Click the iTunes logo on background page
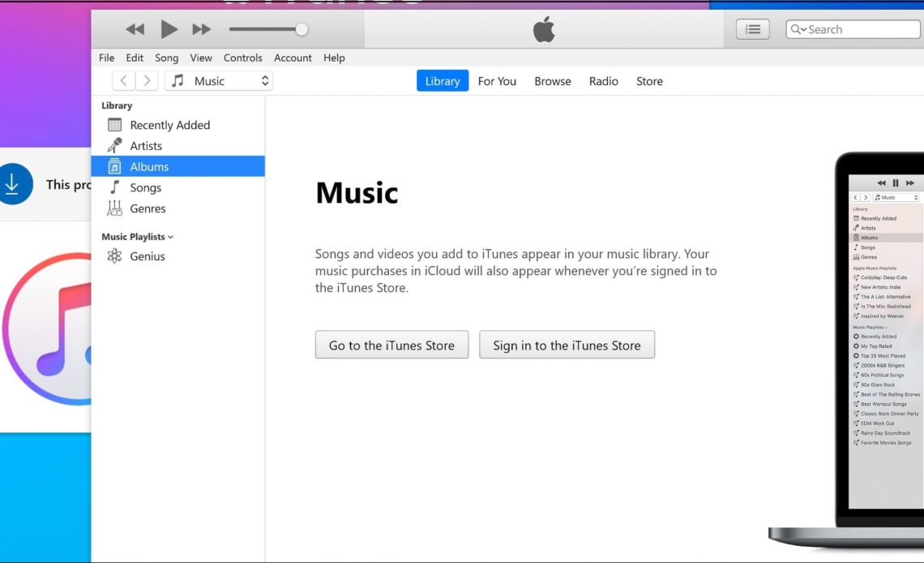Screen dimensions: 924x563 coord(47,329)
